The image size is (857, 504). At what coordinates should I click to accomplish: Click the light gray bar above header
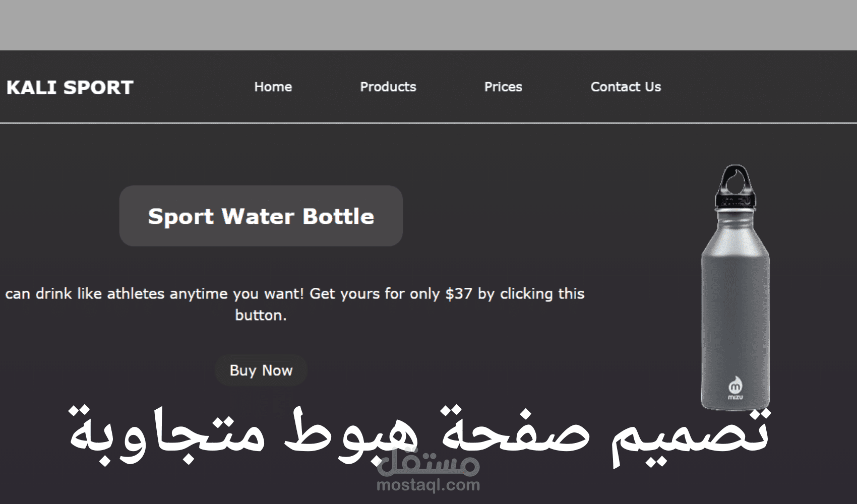click(x=428, y=25)
